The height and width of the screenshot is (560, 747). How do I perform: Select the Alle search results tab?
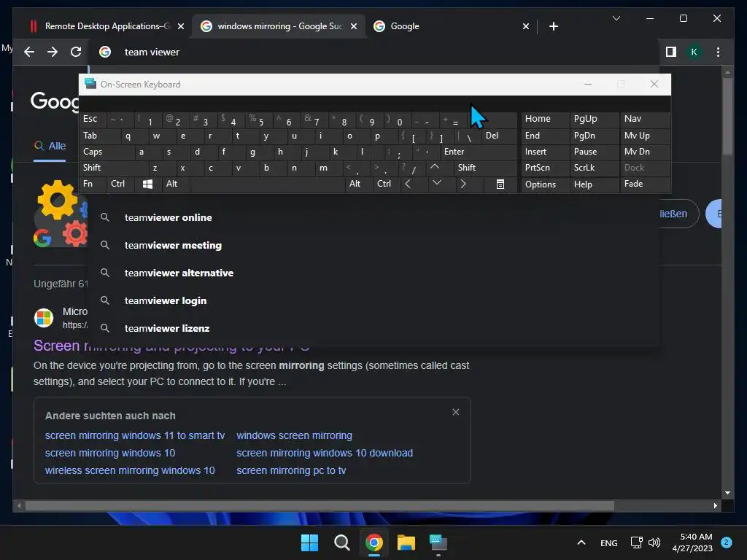(x=50, y=146)
